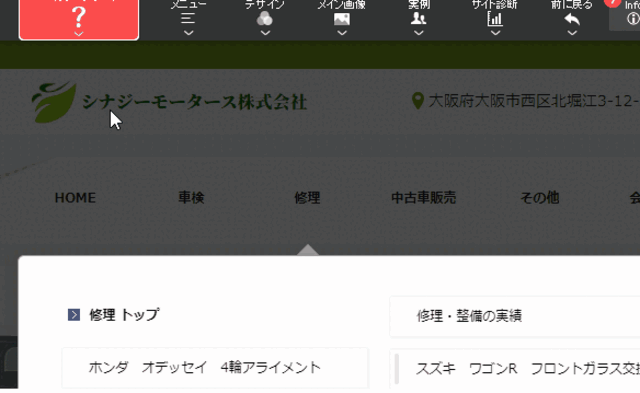The height and width of the screenshot is (393, 640).
Task: Click the 修理 トップ link
Action: pyautogui.click(x=124, y=315)
